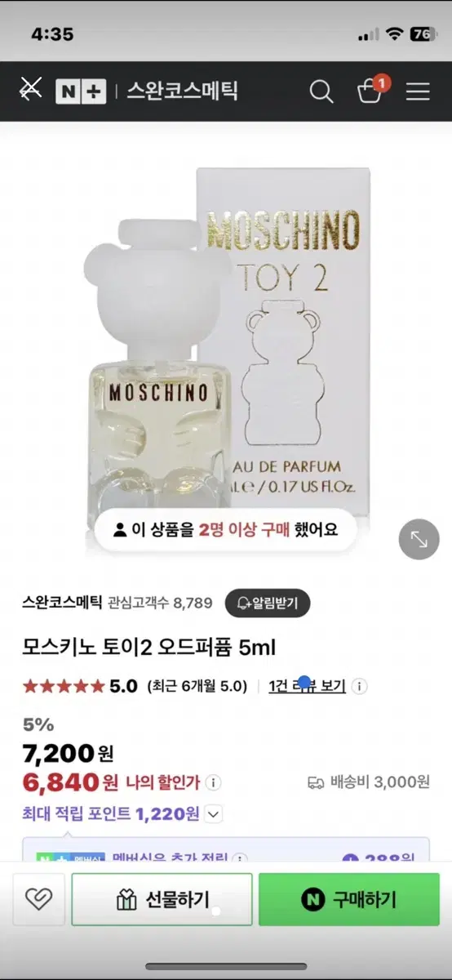Screen dimensions: 452x980
Task: Tap the 2명 이상 구매 purchase notice banner
Action: point(226,530)
